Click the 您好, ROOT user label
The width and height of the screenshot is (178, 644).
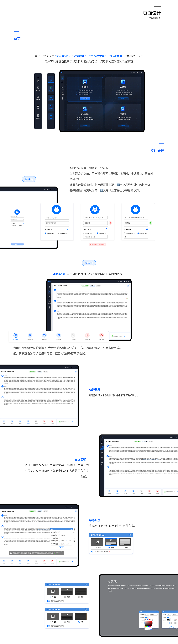(133, 72)
